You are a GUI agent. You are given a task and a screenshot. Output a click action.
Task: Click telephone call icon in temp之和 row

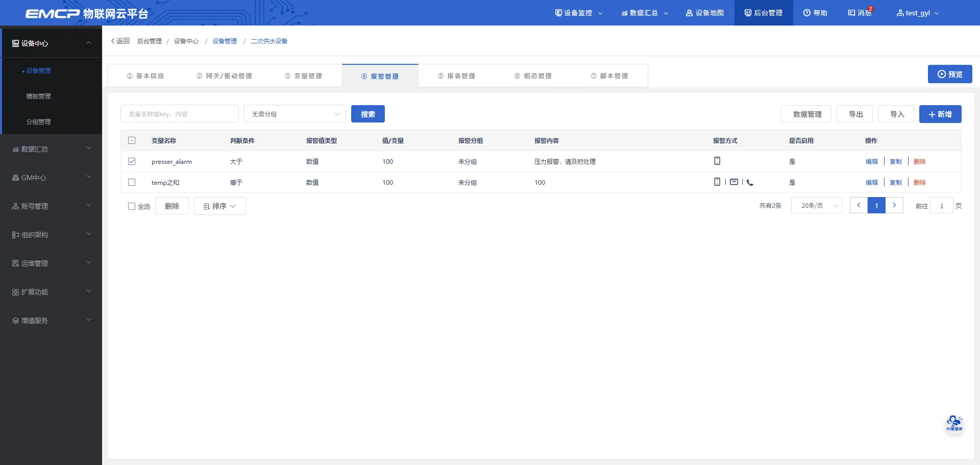pyautogui.click(x=750, y=182)
